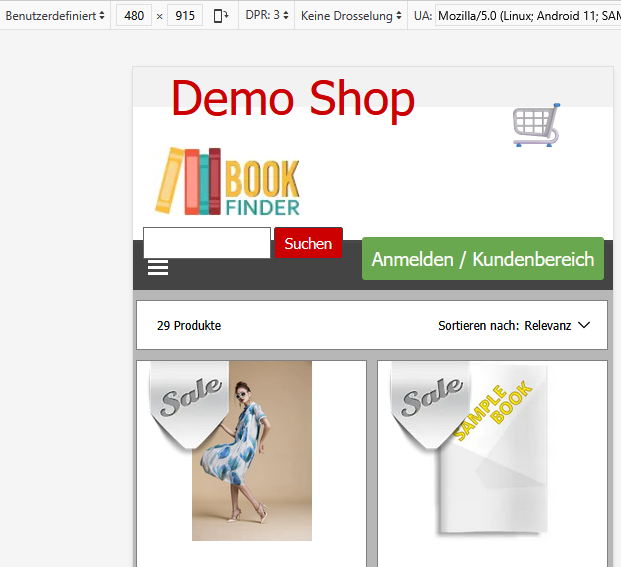Focus the shop search input field
Screen dimensions: 621x567
click(207, 243)
